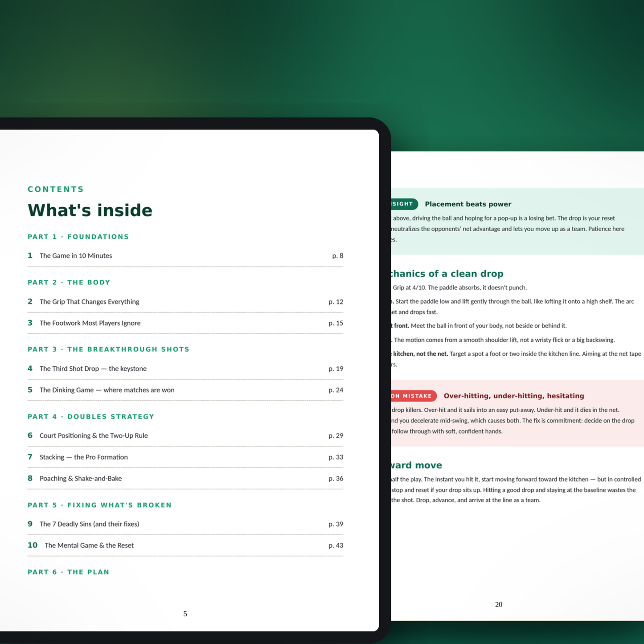Click the green insight badge on right page
This screenshot has height=644, width=644.
click(405, 204)
